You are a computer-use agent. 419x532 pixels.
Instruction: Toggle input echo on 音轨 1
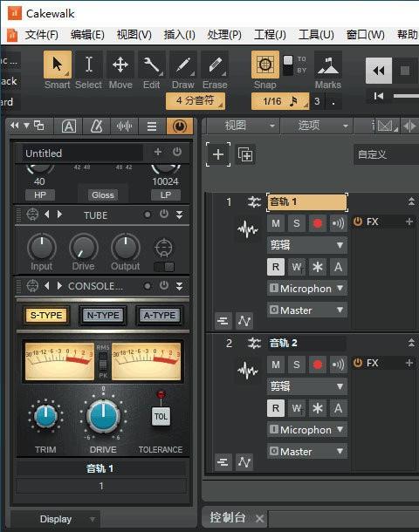click(338, 223)
